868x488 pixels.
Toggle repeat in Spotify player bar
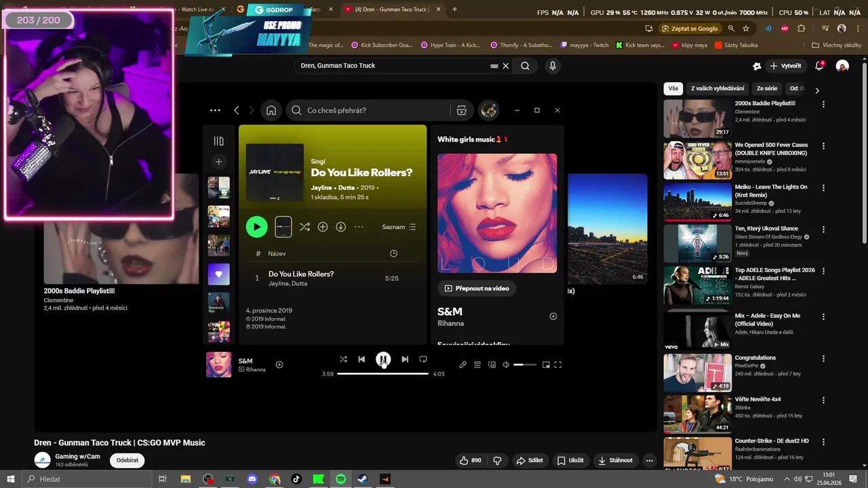(423, 359)
